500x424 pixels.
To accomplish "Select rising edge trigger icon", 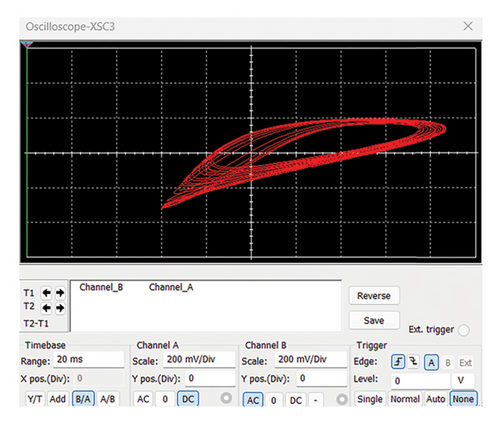I will point(398,362).
